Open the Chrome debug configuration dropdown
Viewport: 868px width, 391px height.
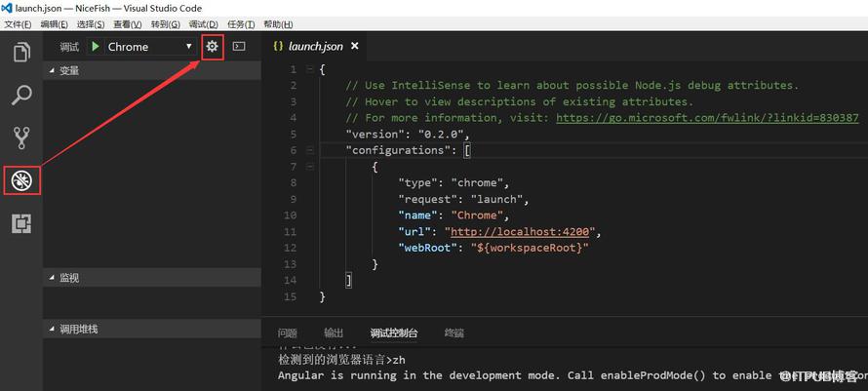point(148,47)
